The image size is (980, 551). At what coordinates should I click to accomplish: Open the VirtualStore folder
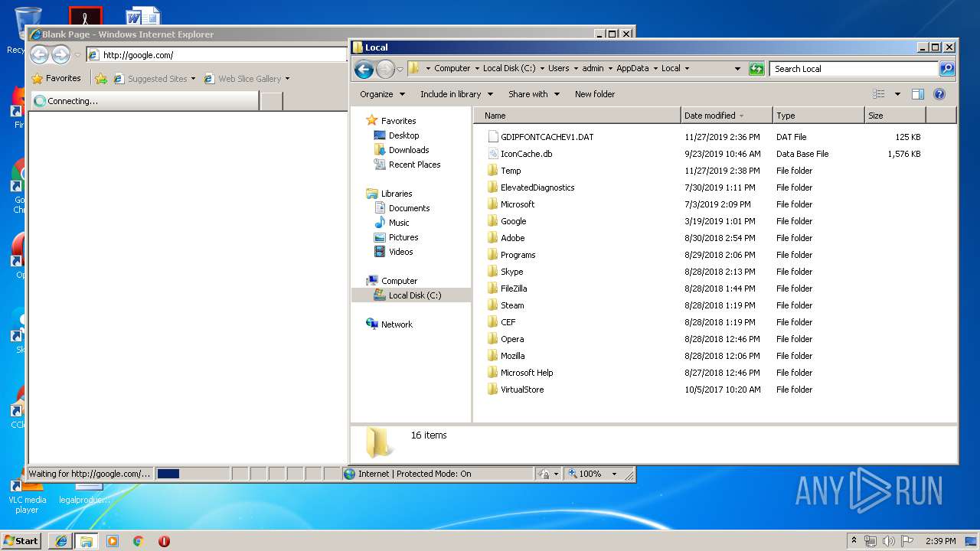click(x=515, y=390)
